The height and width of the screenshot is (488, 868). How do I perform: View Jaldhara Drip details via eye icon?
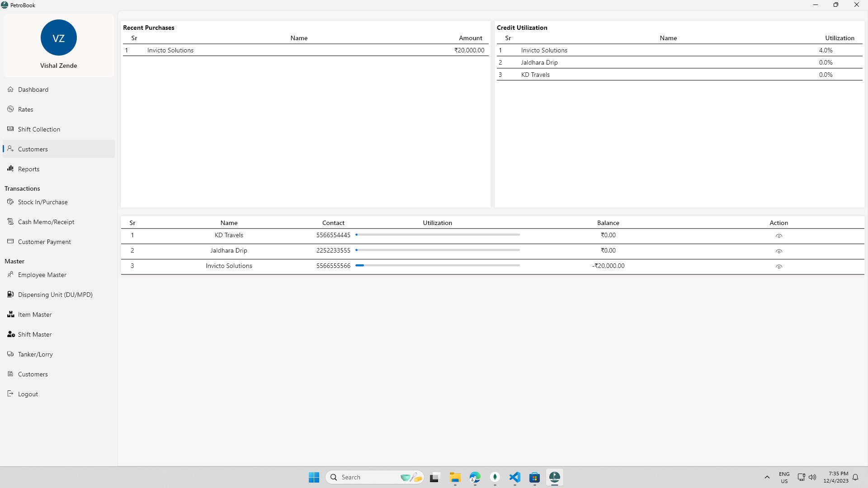point(778,251)
